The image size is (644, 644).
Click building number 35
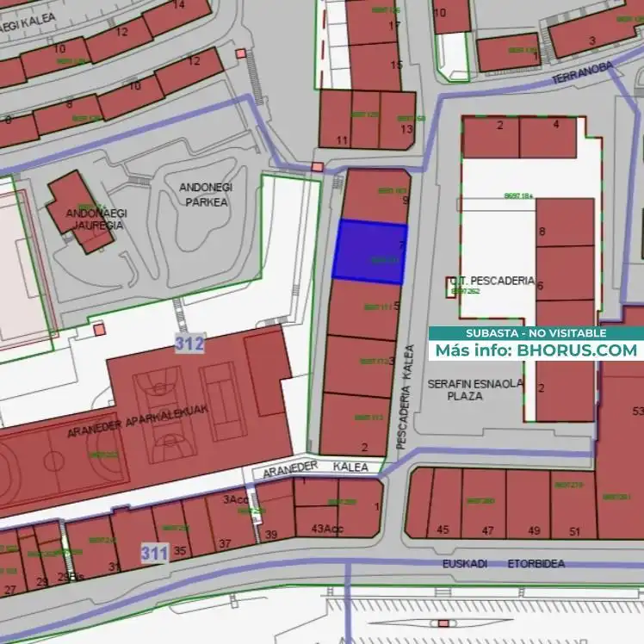point(180,550)
